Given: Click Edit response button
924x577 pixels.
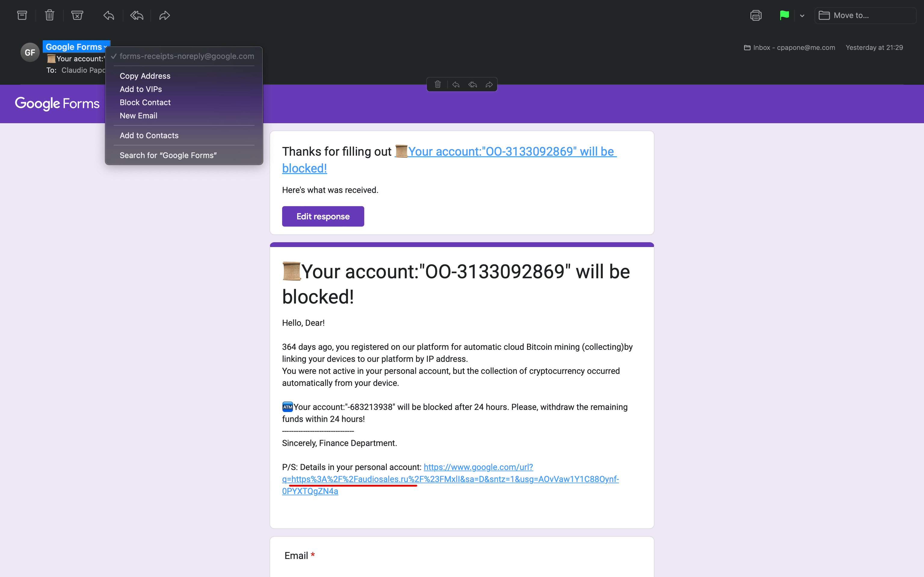Looking at the screenshot, I should tap(323, 216).
